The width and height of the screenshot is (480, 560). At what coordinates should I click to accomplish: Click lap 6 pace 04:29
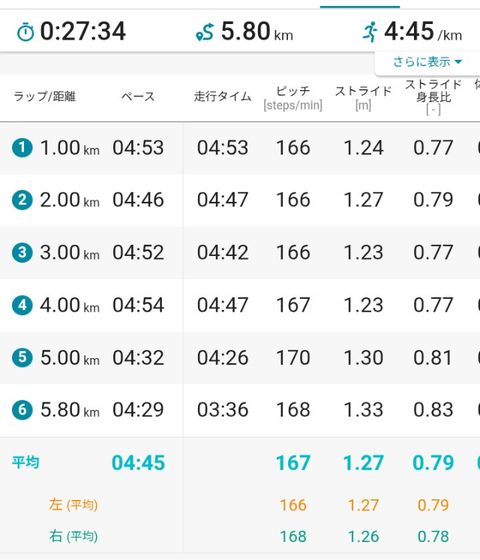[138, 410]
